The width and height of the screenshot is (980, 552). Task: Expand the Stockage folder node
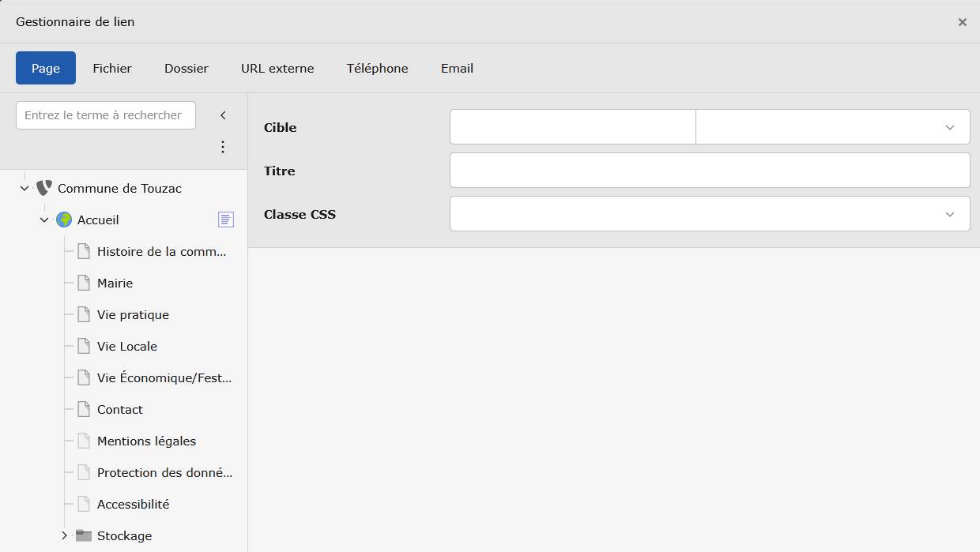[x=65, y=535]
